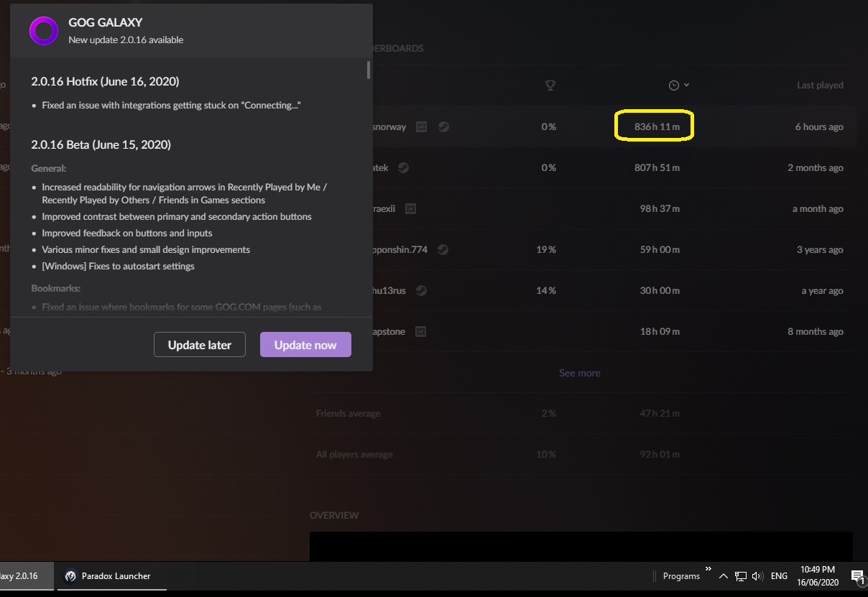Click the 92 h 01 m all players time

pyautogui.click(x=660, y=455)
